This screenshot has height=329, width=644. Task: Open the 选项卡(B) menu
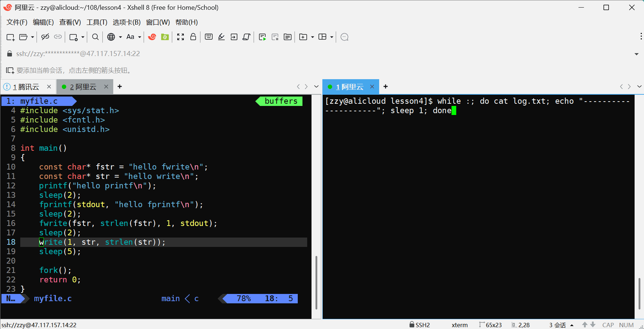click(127, 22)
